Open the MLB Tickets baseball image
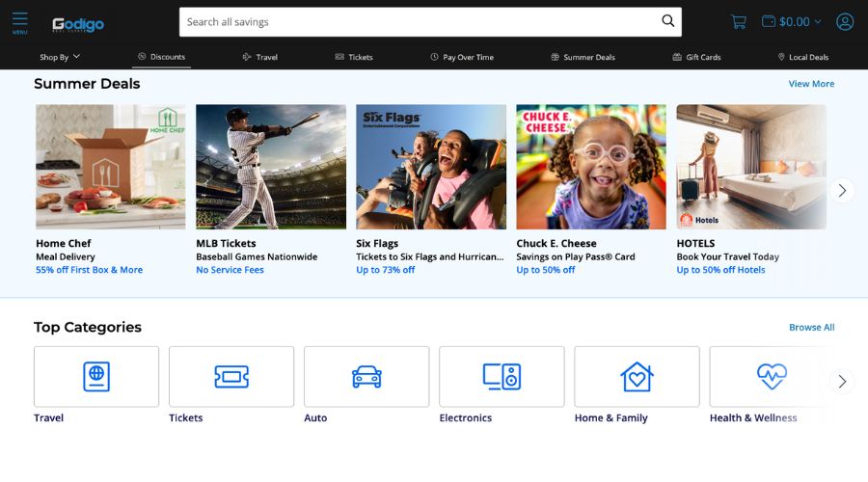Viewport: 868px width, 482px height. 271,167
